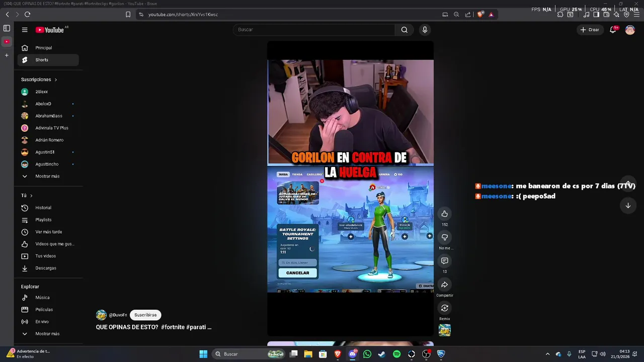Expand subscriptions with Mostrar más
The height and width of the screenshot is (362, 644).
coord(48,176)
